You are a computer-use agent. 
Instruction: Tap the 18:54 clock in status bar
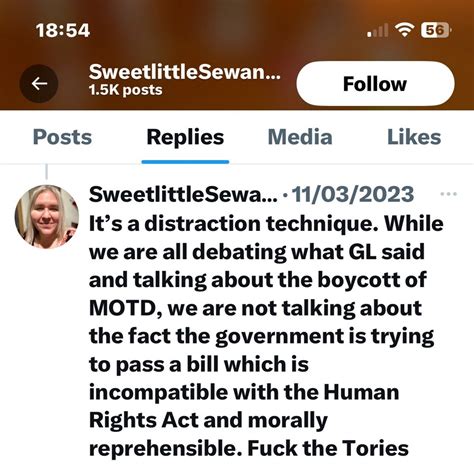click(x=63, y=30)
